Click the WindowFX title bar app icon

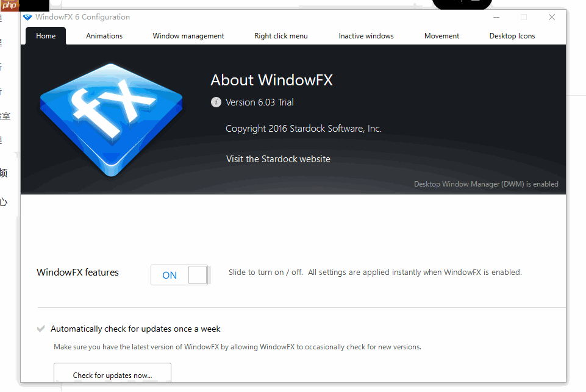(27, 17)
